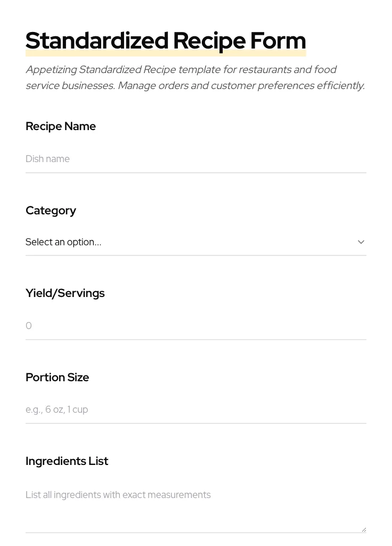
Task: Select the Portion Size heading
Action: pos(57,378)
